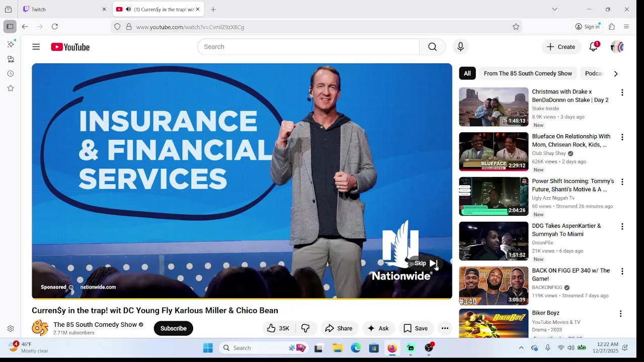The height and width of the screenshot is (362, 644).
Task: Open more actions menu below video
Action: [445, 328]
